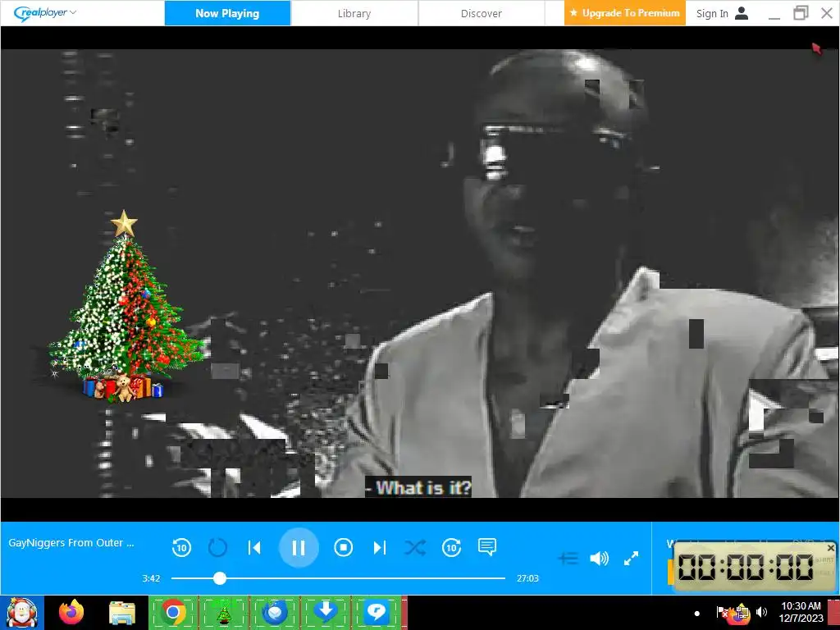The width and height of the screenshot is (840, 630).
Task: Open the taskbar clock showing 10:30 AM
Action: click(x=801, y=612)
